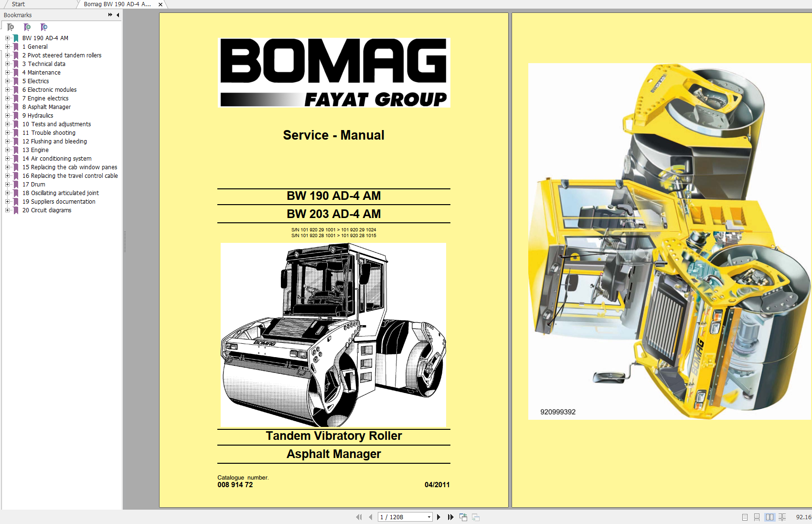
Task: Jump to last page button
Action: 450,517
